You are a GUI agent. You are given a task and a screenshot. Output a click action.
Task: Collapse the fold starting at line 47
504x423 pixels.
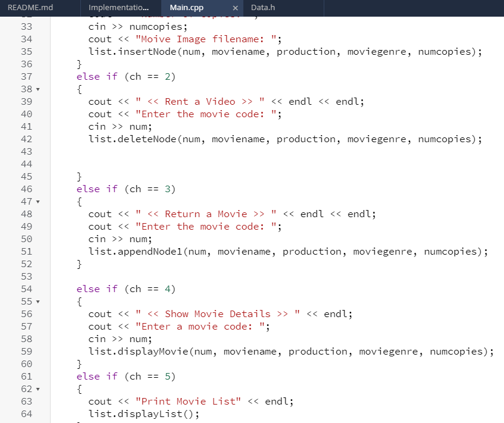point(37,201)
